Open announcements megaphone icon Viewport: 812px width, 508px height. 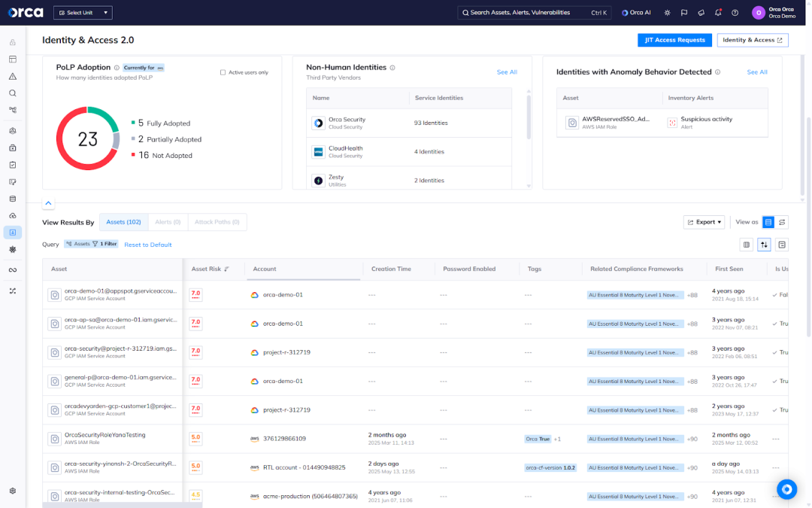701,13
